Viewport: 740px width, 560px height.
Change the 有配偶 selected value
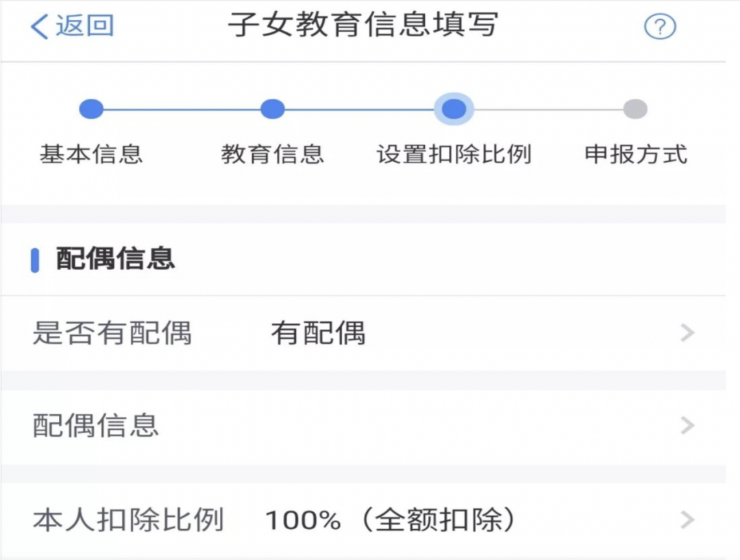pos(319,334)
